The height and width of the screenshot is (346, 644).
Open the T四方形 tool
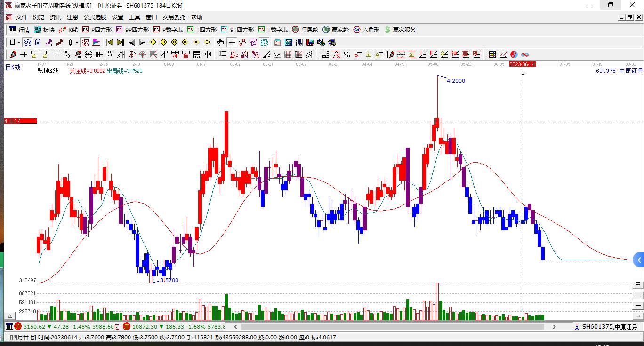(x=202, y=30)
